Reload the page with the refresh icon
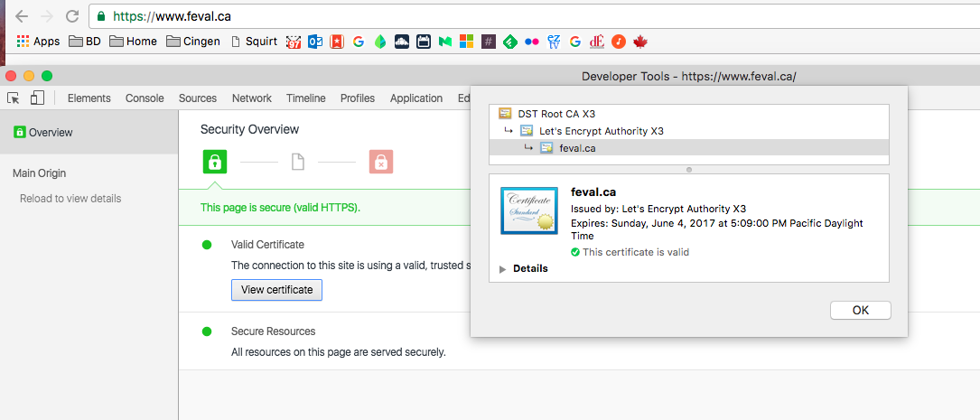Image resolution: width=980 pixels, height=420 pixels. [72, 16]
